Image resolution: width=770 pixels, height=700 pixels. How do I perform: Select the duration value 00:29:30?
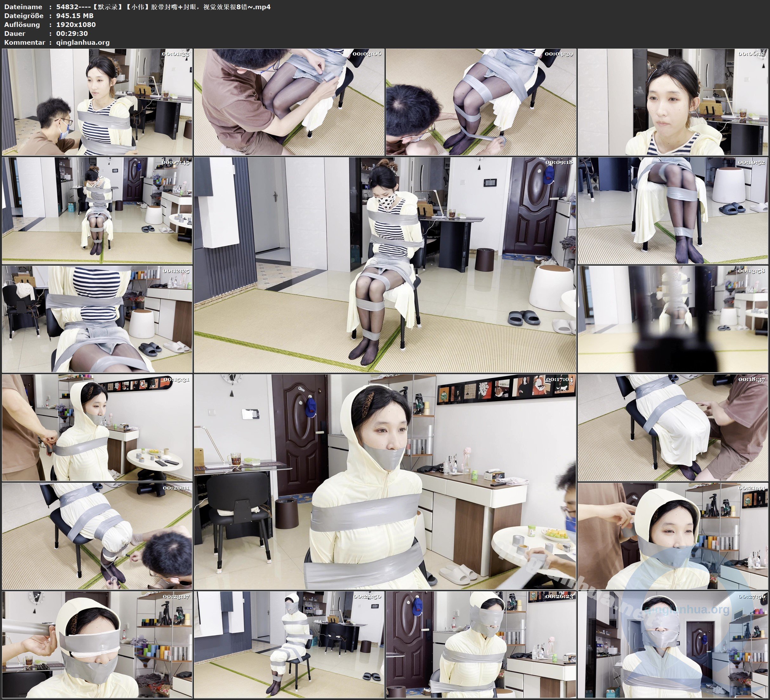(x=72, y=33)
